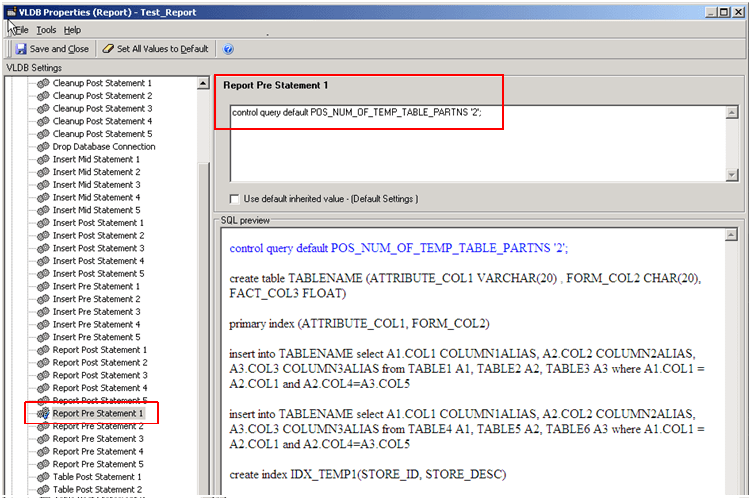Enable Use default inherited value checkbox
This screenshot has width=749, height=498.
(235, 199)
